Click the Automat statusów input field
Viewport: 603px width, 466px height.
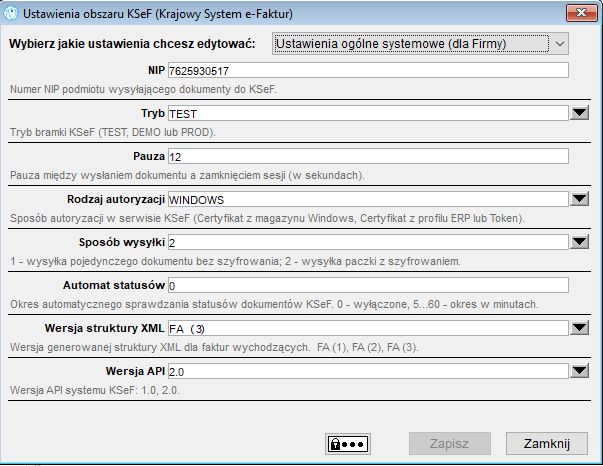click(368, 286)
